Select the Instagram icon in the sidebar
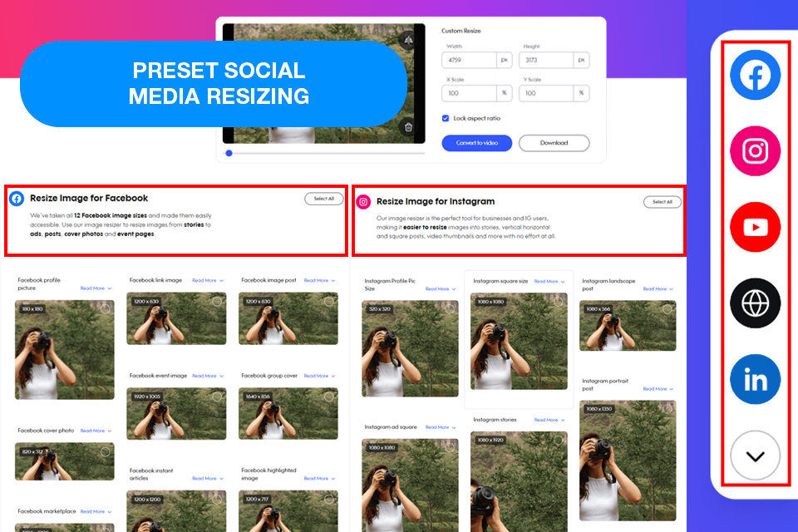798x532 pixels. (755, 151)
